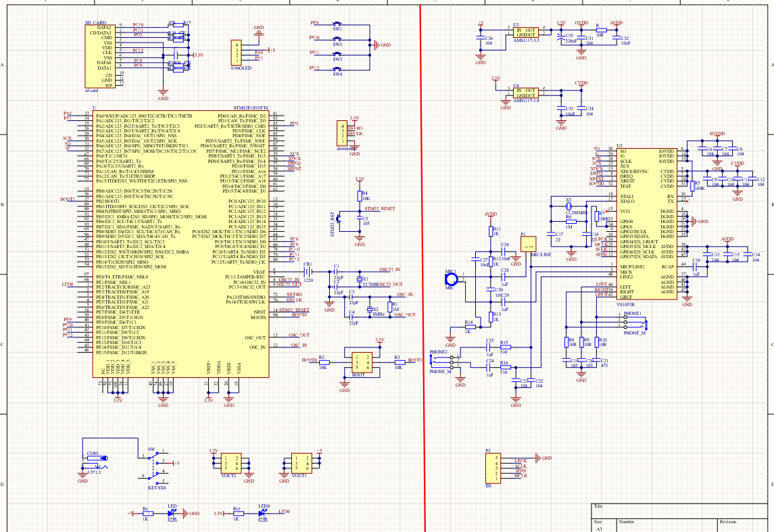Select the C35 220uF capacitor
This screenshot has height=532, width=774.
click(561, 39)
